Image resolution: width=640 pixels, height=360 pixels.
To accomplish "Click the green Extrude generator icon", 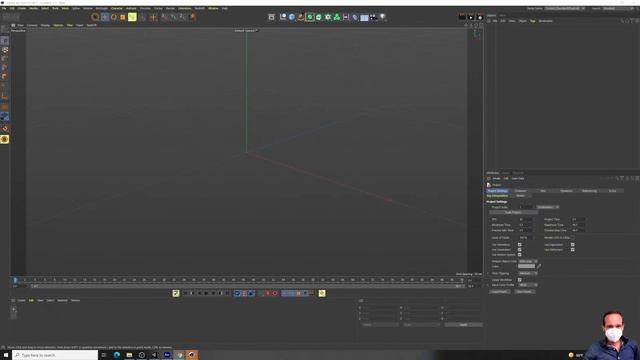I will [319, 17].
